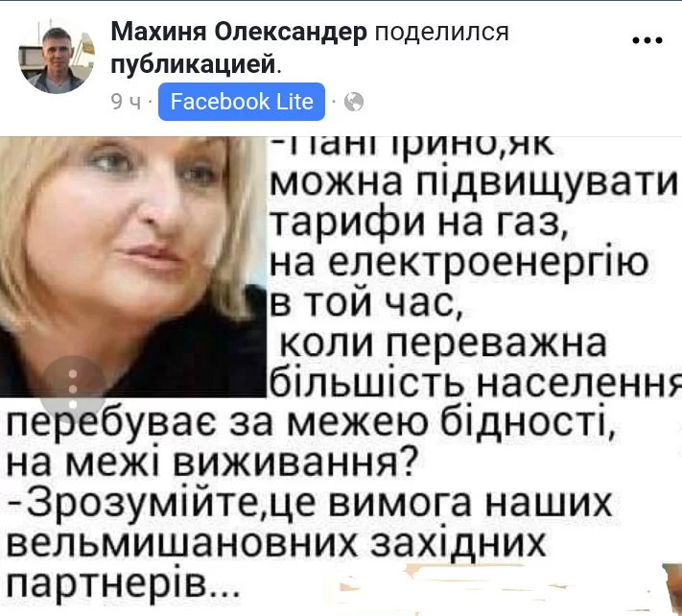Screen dimensions: 682x616
Task: Click the "можна підвищувати" text line
Action: 474,182
